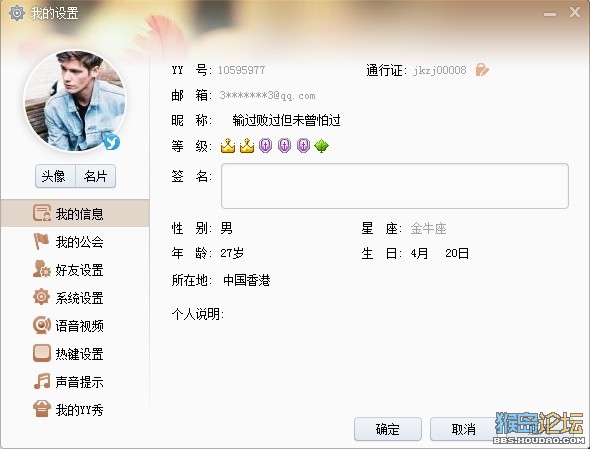Open the 我的信息 section
This screenshot has height=449, width=590.
click(x=75, y=213)
